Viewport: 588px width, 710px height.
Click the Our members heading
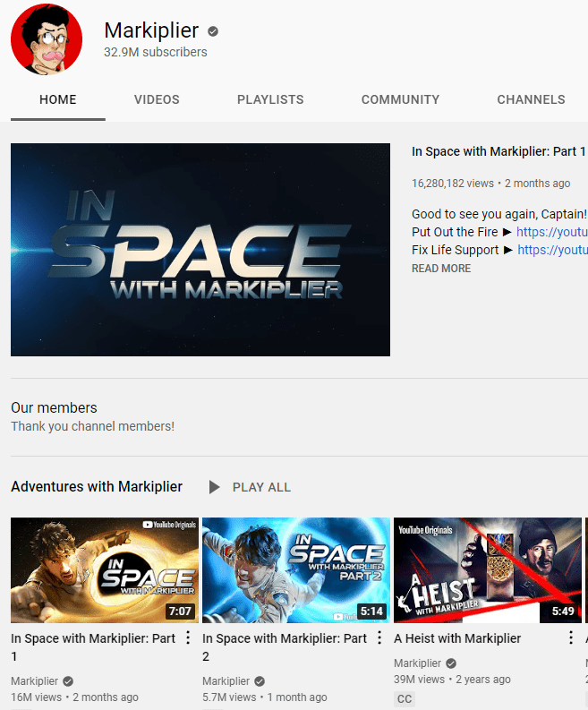tap(54, 407)
